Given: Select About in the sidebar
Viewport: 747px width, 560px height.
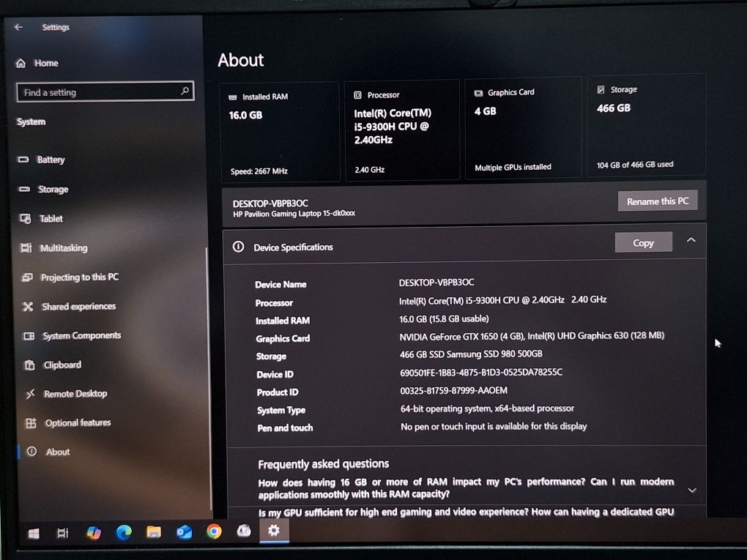Looking at the screenshot, I should pos(58,452).
